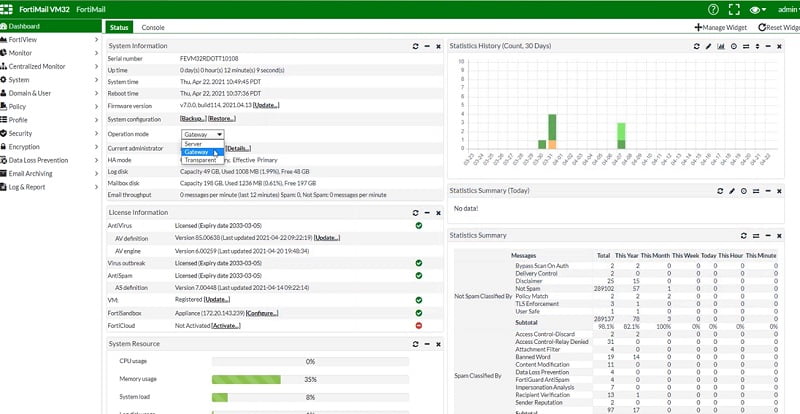Viewport: 800px width, 414px height.
Task: Open the Policy sidebar menu
Action: pyautogui.click(x=51, y=107)
